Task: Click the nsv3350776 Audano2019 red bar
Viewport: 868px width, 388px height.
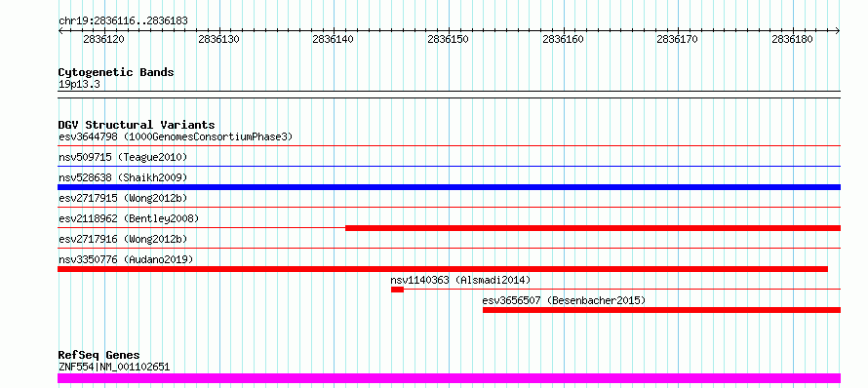Action: point(443,269)
